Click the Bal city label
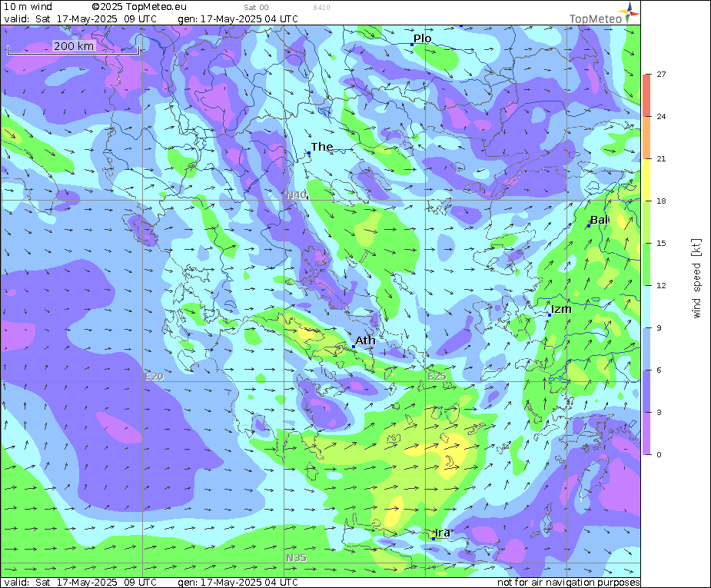The width and height of the screenshot is (711, 588). (x=600, y=221)
